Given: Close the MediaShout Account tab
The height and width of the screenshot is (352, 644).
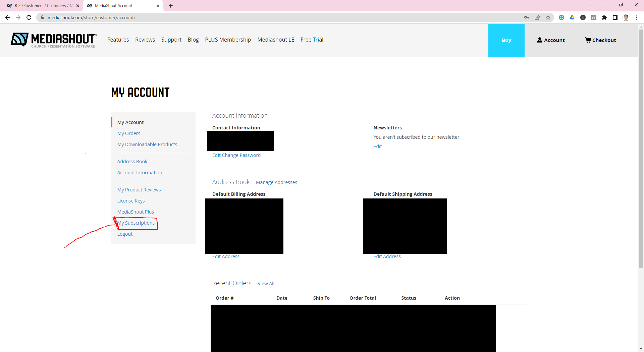Looking at the screenshot, I should (x=158, y=6).
